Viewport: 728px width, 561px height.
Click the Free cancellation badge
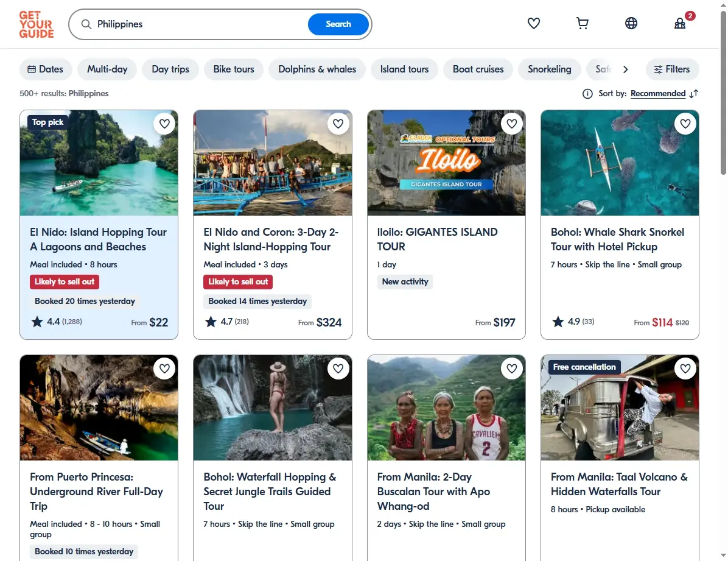584,367
